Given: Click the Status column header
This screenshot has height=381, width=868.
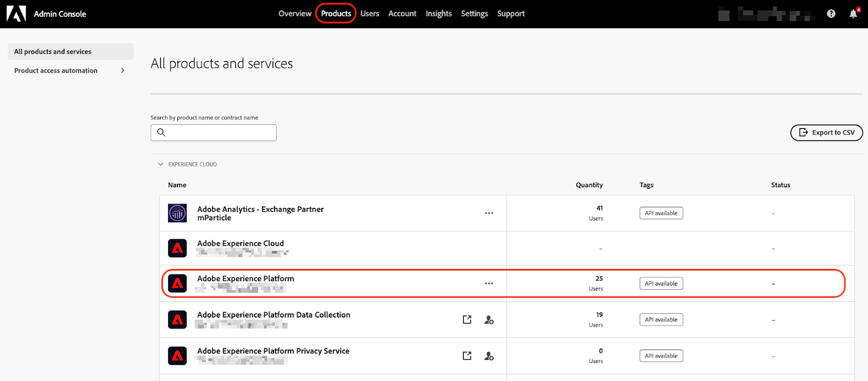Looking at the screenshot, I should [x=781, y=185].
